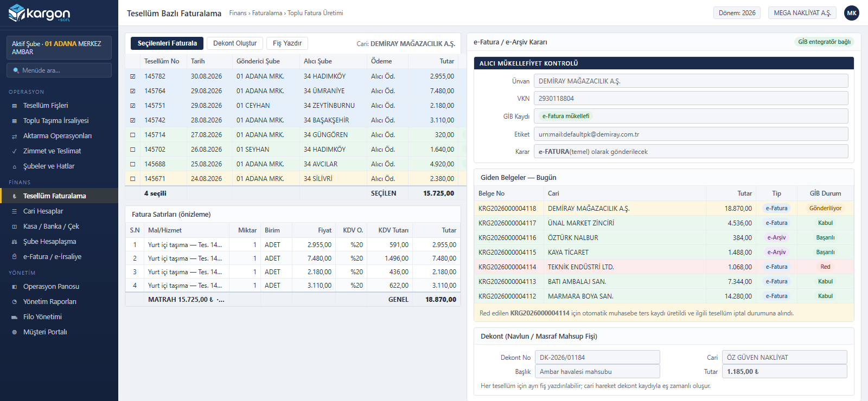Tick the checkbox for tesellüm 145714

point(133,135)
